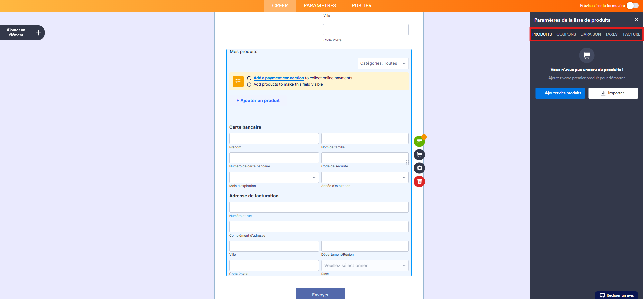Close the product list settings panel
644x299 pixels.
point(636,20)
